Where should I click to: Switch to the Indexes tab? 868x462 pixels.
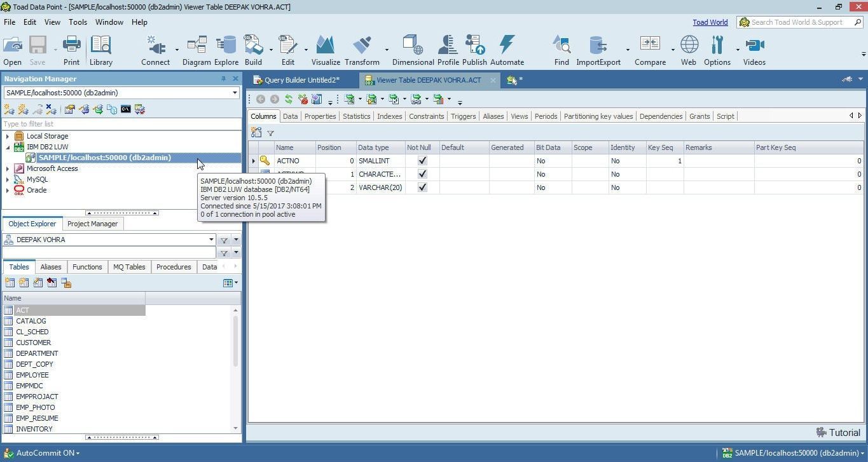tap(389, 116)
